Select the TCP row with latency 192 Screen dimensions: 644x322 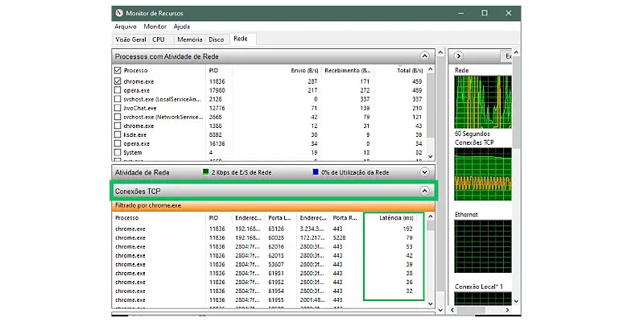(269, 229)
